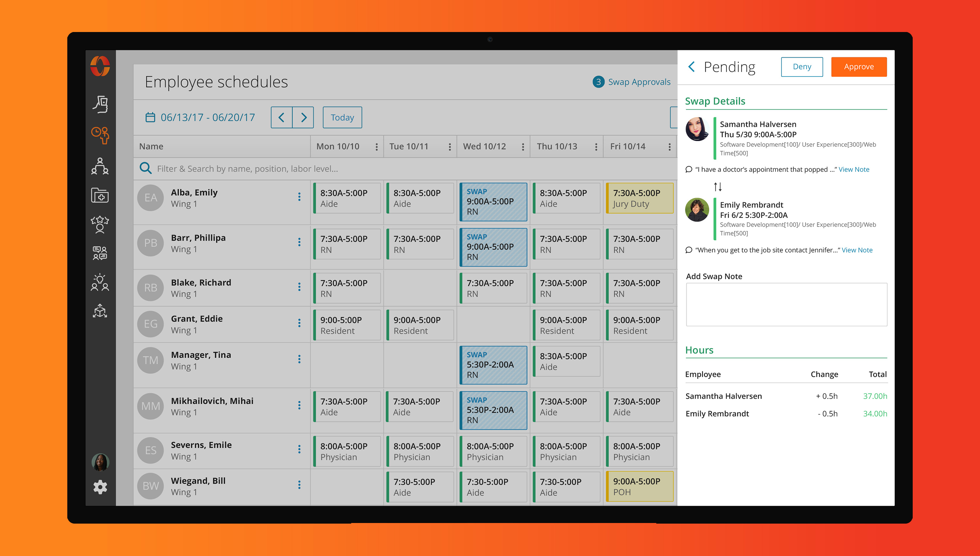The height and width of the screenshot is (556, 980).
Task: View Samantha Halversen's full note
Action: [x=854, y=169]
